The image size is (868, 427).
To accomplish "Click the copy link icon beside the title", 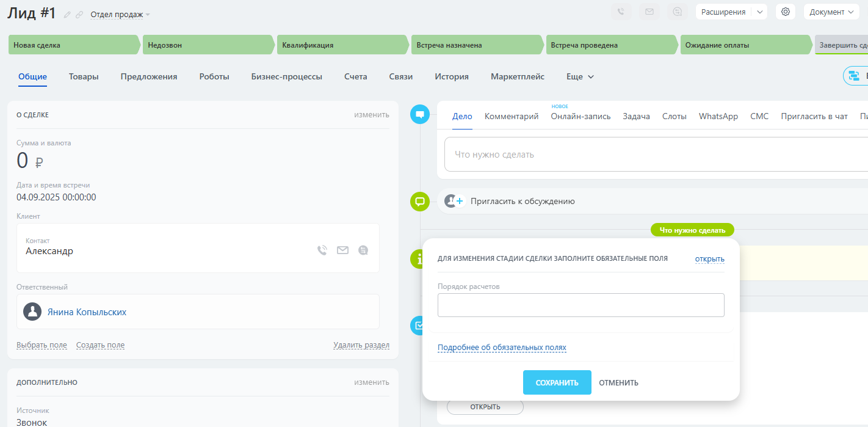I will pyautogui.click(x=79, y=15).
